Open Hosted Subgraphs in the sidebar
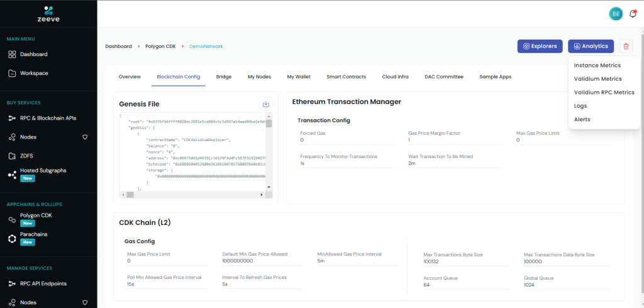Image resolution: width=644 pixels, height=308 pixels. pos(43,171)
